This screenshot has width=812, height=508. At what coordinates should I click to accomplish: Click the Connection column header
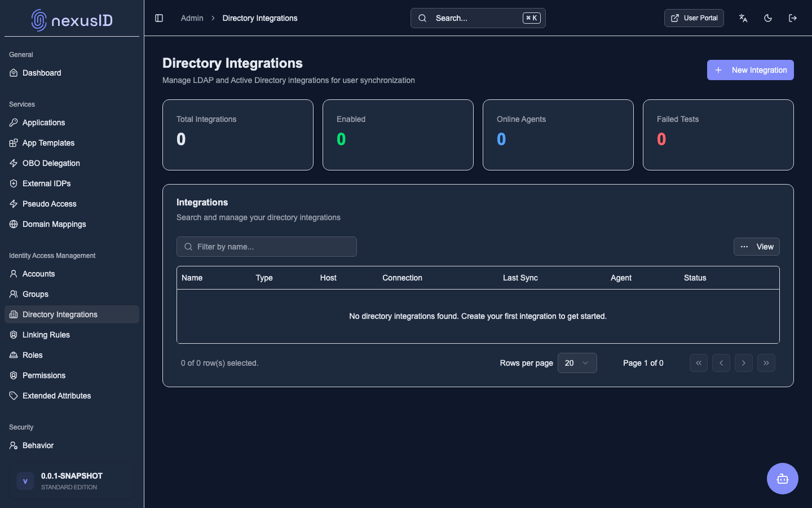pyautogui.click(x=403, y=278)
